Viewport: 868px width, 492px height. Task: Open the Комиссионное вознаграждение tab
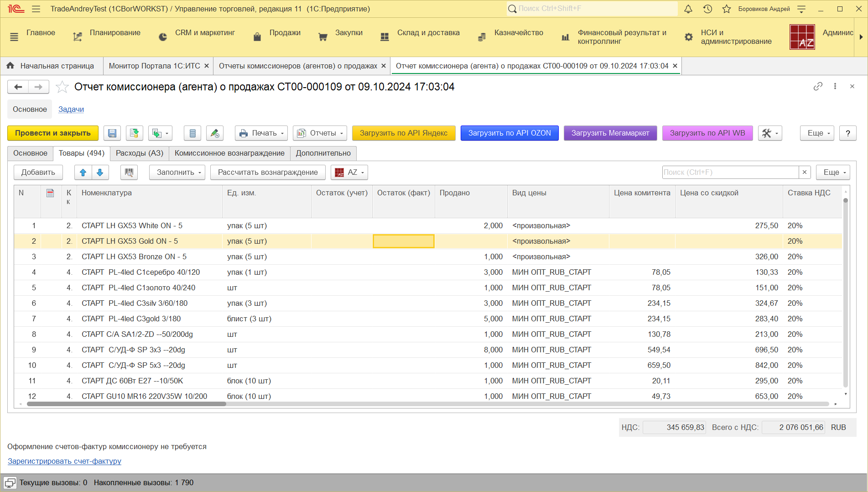(x=229, y=153)
